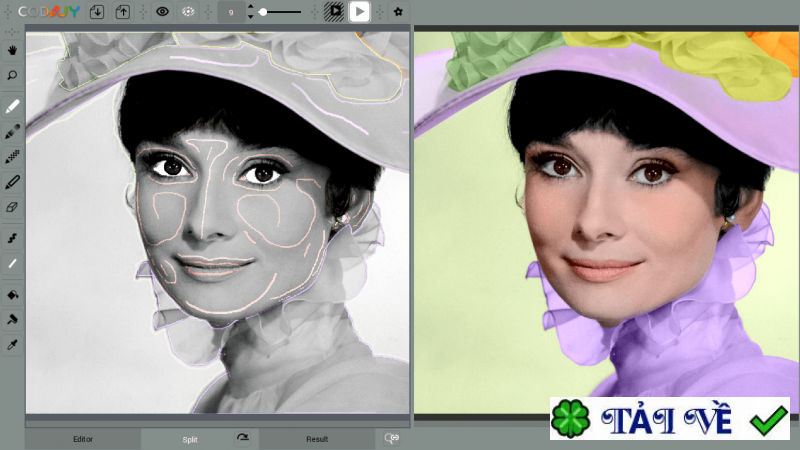The width and height of the screenshot is (800, 450).
Task: Click the colorized result preview image
Action: coord(607,222)
